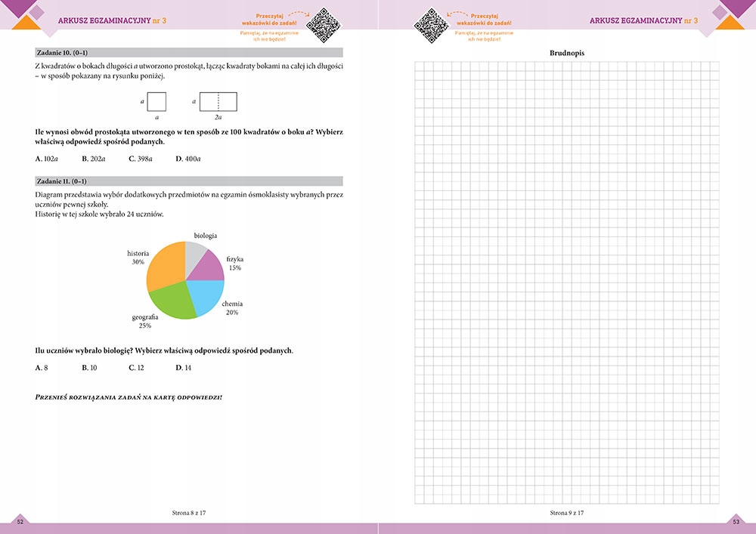This screenshot has width=756, height=534.
Task: Select answer 'A. 102a' in Zadanie 10
Action: (x=47, y=159)
